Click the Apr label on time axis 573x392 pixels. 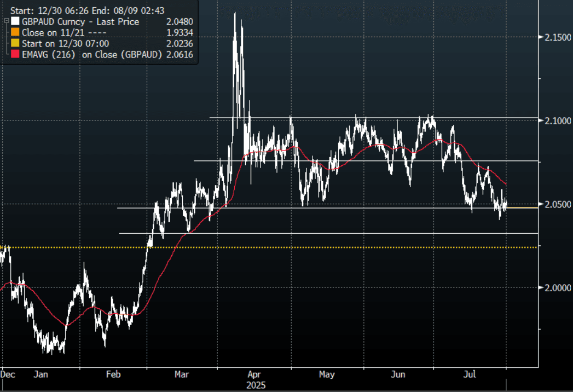[x=254, y=374]
